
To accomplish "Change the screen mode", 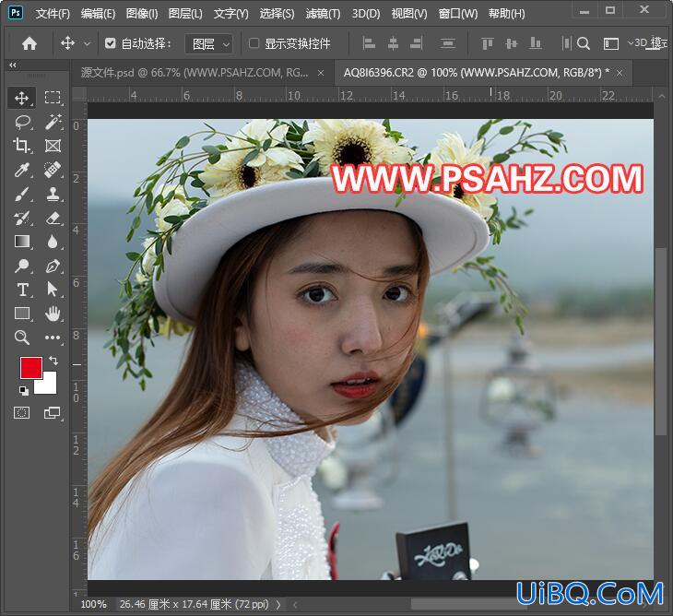I will point(53,413).
